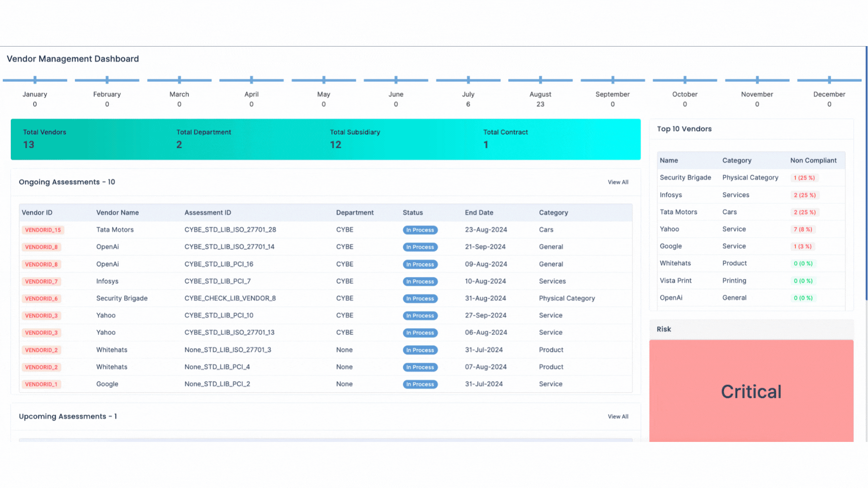Click the VENDORID_6 Security Brigade badge
The image size is (868, 488).
[x=41, y=299]
